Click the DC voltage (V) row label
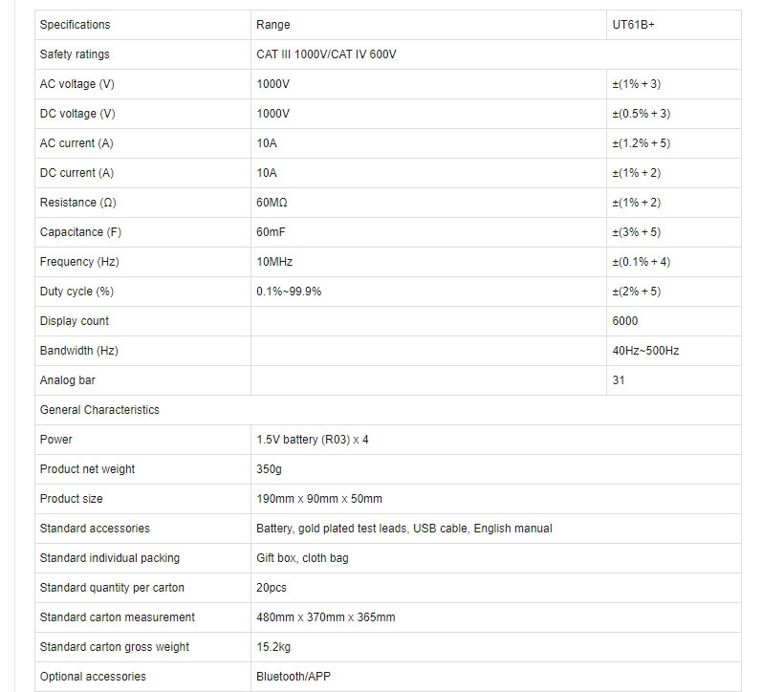784x692 pixels. [x=77, y=114]
